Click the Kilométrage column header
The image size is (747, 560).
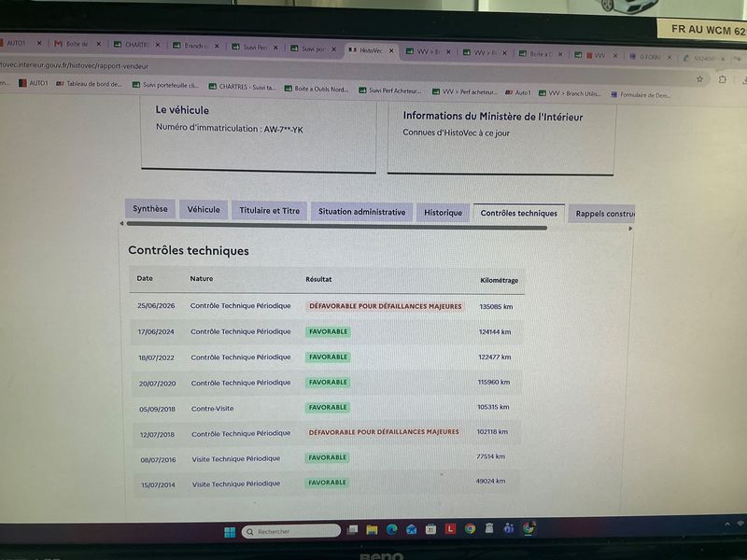tap(499, 281)
